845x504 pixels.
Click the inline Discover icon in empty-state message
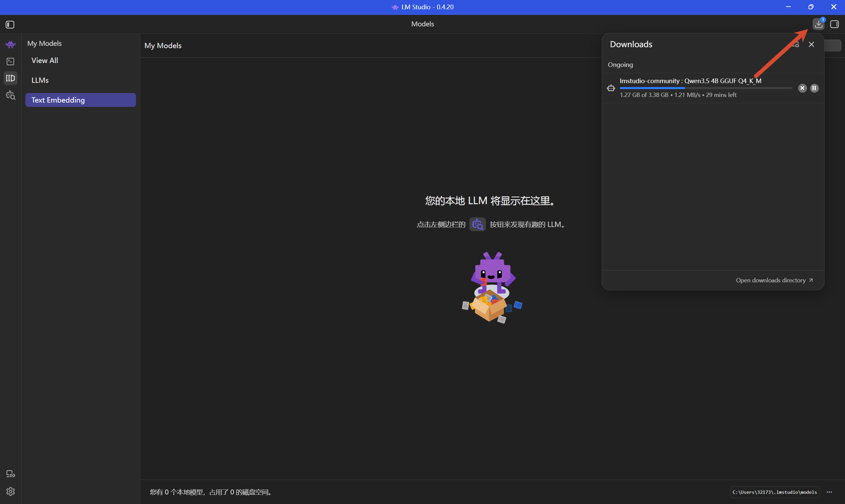pos(477,225)
